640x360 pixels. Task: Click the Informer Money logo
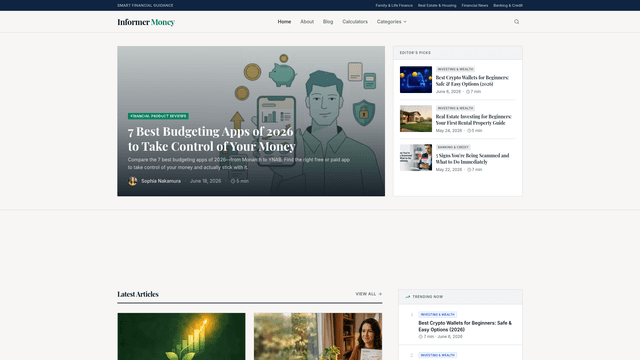point(146,22)
